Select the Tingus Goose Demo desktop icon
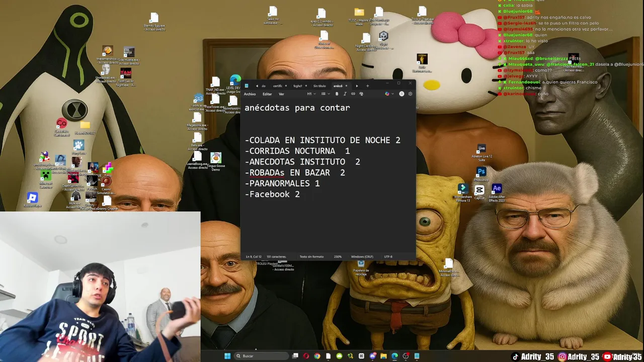Screen dimensions: 644x362 point(216,162)
